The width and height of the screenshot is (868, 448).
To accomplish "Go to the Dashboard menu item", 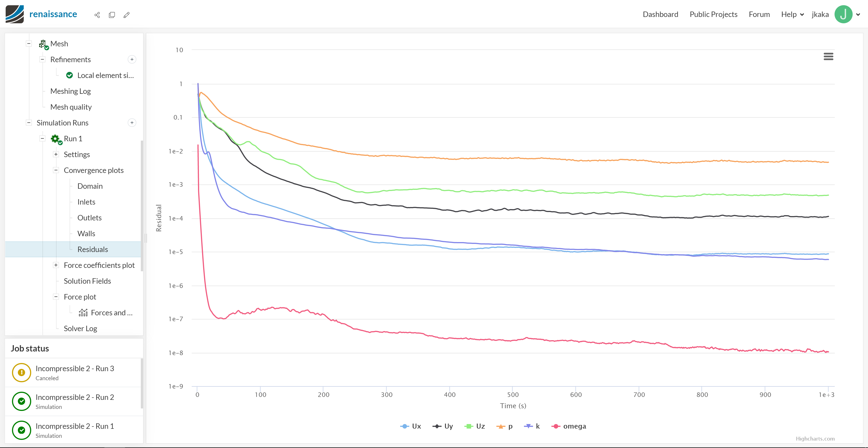I will click(660, 14).
